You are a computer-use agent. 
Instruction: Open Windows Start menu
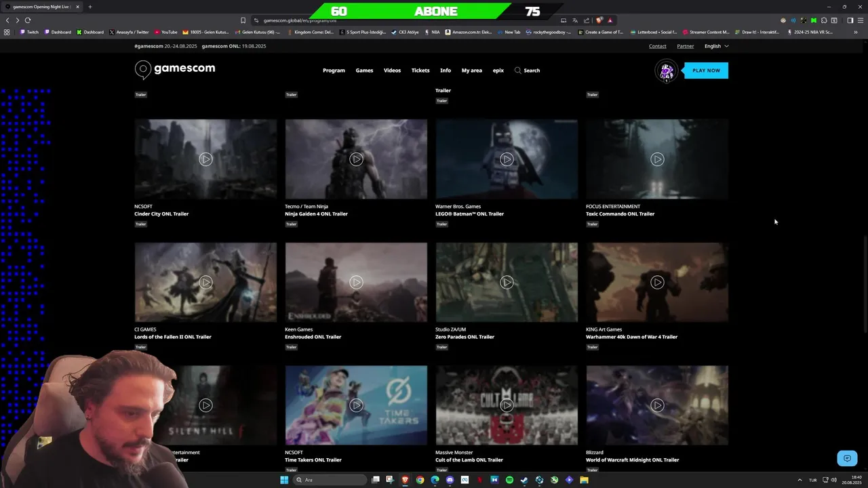[x=284, y=480]
